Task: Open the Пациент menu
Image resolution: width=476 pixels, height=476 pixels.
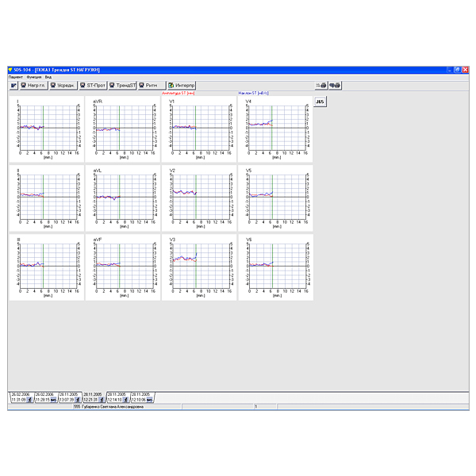Action: [x=15, y=77]
